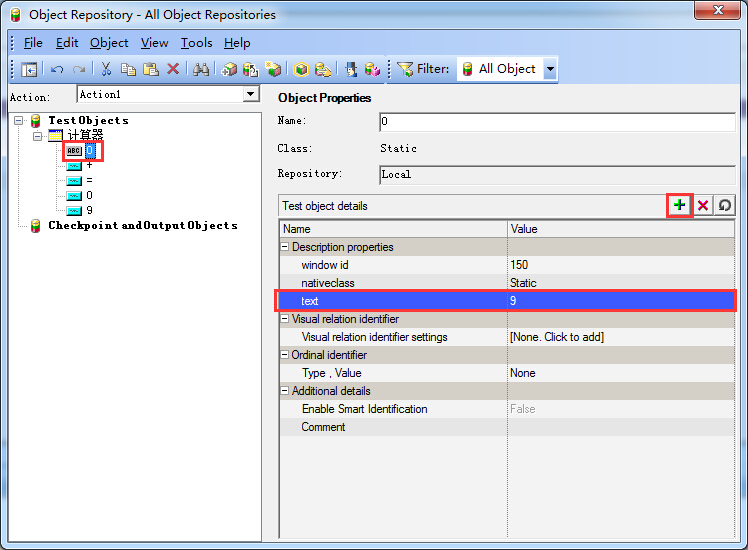Open Find and Replace binoculars icon
The image size is (748, 550).
[x=201, y=70]
